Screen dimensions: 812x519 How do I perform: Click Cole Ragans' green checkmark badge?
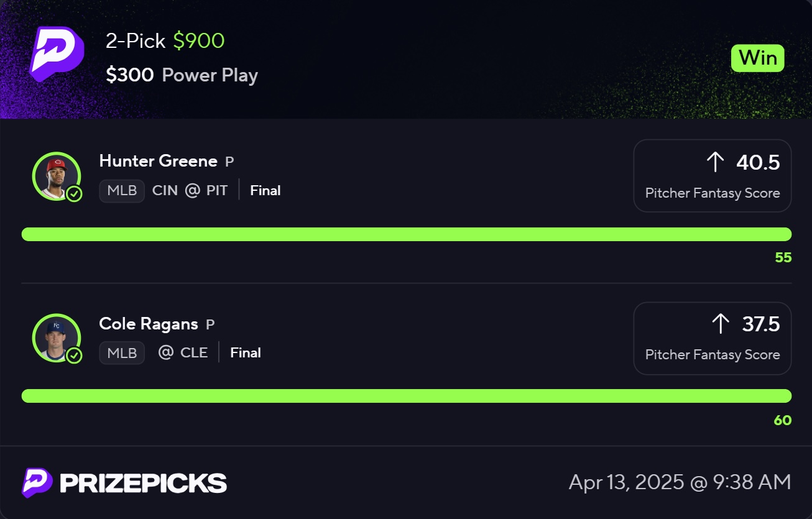[74, 356]
